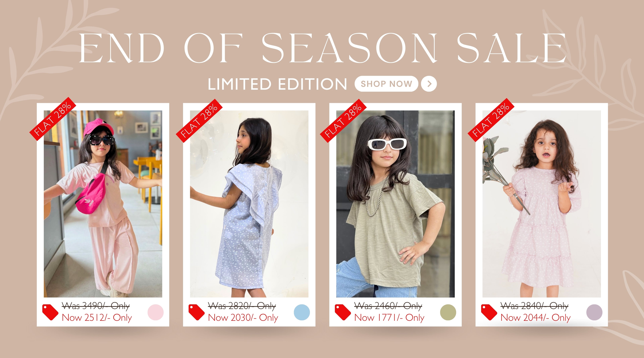Click the FLAT 28% ribbon on the first card
Screen dimensions: 644x358
point(53,119)
